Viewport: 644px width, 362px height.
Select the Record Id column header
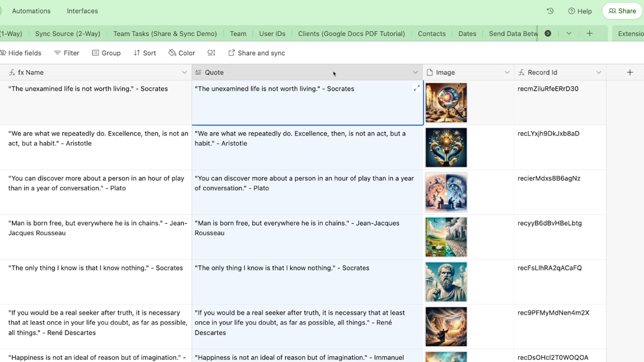(x=560, y=72)
